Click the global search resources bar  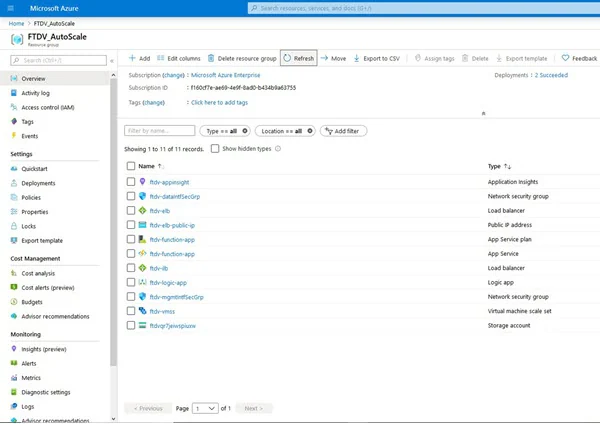click(424, 8)
